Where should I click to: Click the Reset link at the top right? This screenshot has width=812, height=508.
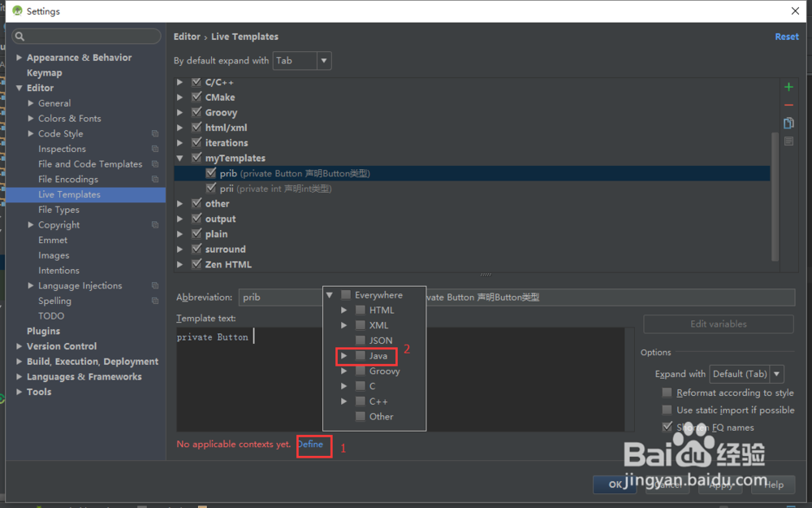click(x=786, y=36)
